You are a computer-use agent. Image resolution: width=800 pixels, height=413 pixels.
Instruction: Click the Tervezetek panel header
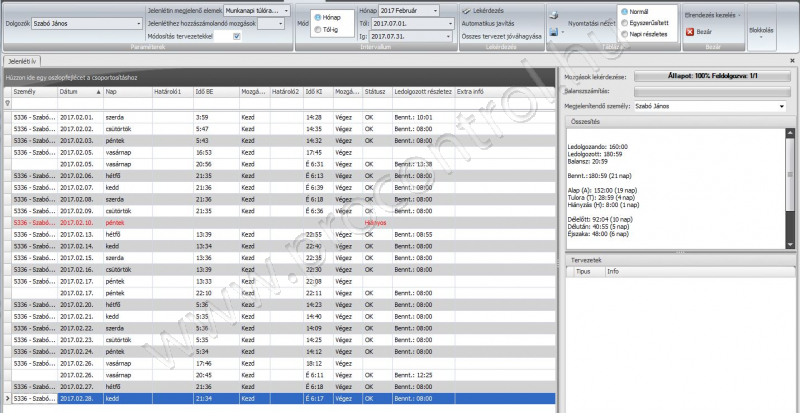click(x=681, y=260)
